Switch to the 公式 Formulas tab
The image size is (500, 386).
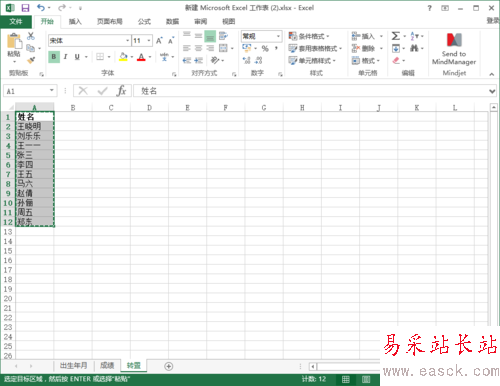(144, 22)
